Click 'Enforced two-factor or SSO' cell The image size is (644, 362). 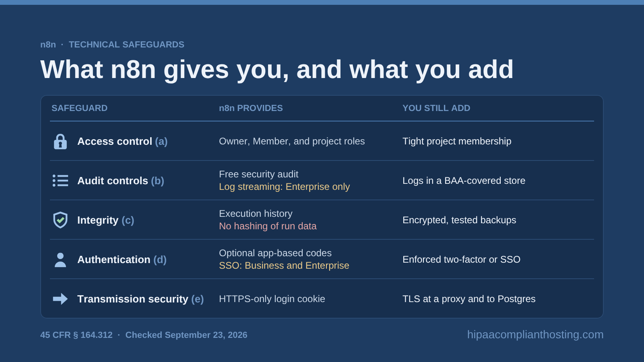tap(461, 259)
